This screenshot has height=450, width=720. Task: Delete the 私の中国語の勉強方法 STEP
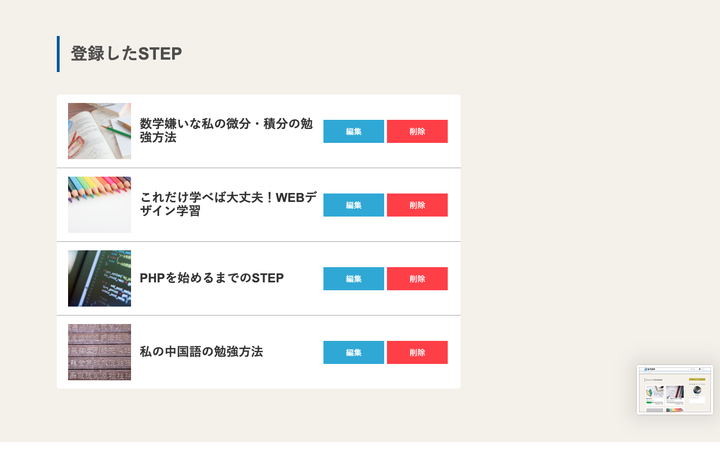tap(417, 352)
